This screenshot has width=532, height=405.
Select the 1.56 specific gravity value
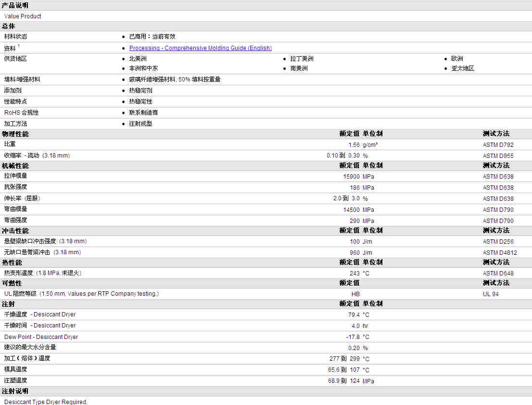tap(354, 145)
